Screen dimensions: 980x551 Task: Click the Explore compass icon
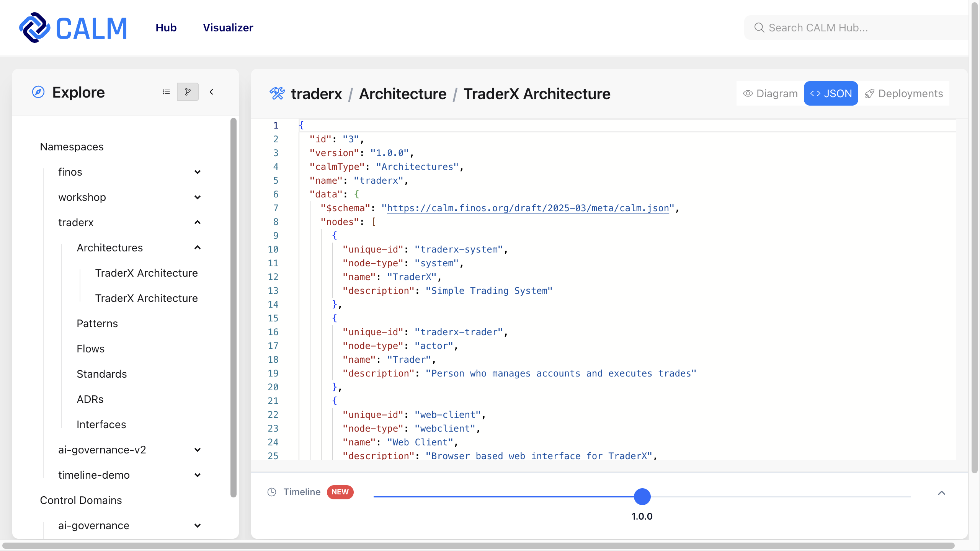click(38, 92)
